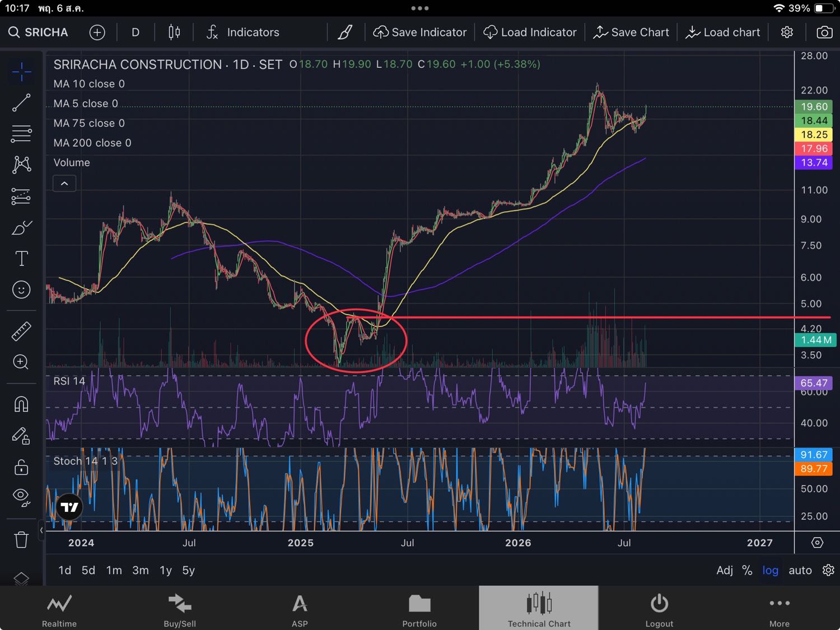Select the MA 10 close indicator label
840x630 pixels.
(89, 84)
